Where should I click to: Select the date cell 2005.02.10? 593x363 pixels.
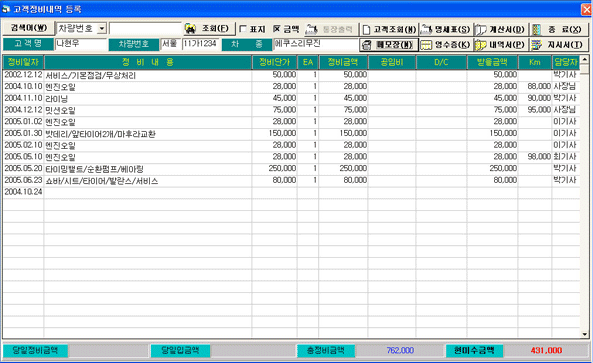pos(23,145)
